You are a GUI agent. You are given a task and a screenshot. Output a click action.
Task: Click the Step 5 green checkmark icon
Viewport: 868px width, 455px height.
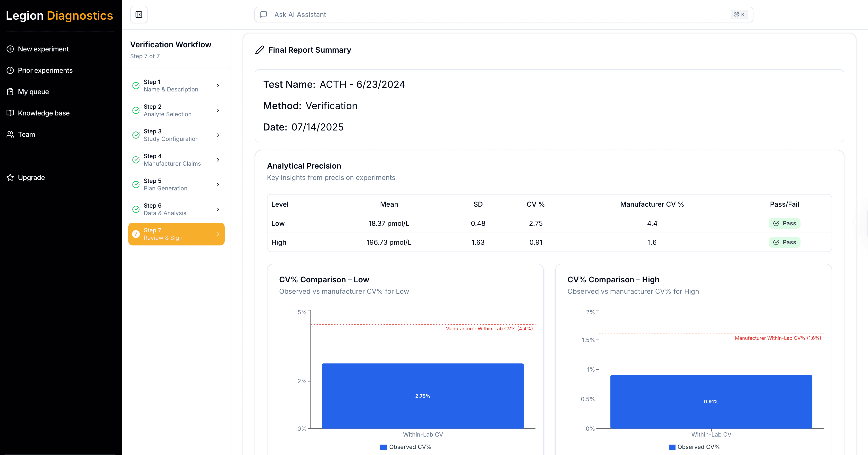point(136,185)
